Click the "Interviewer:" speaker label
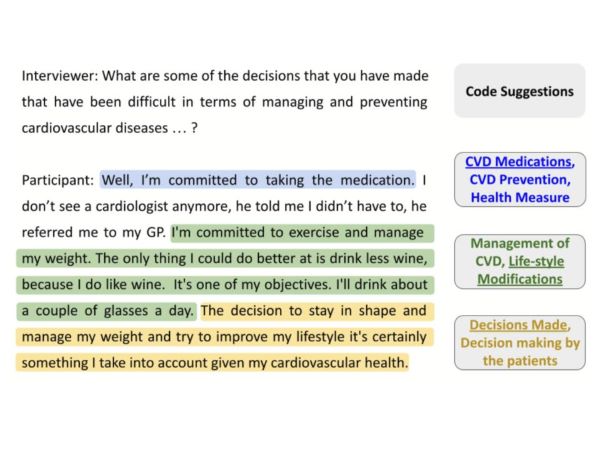Image resolution: width=600 pixels, height=450 pixels. pos(60,76)
